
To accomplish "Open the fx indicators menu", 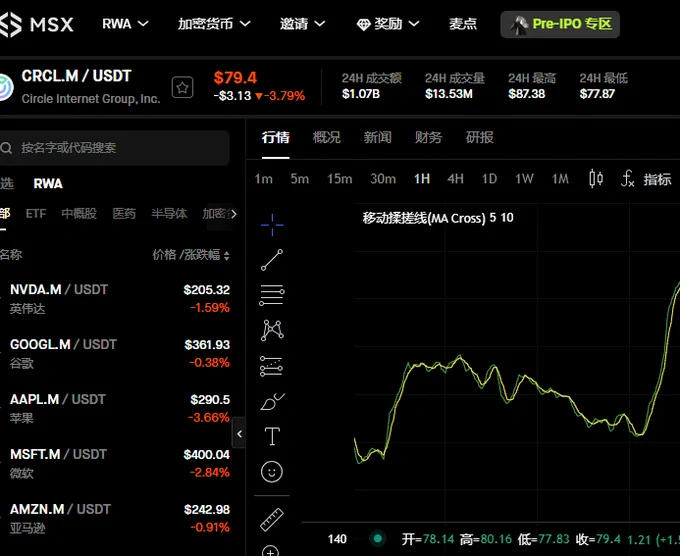I will tap(628, 179).
